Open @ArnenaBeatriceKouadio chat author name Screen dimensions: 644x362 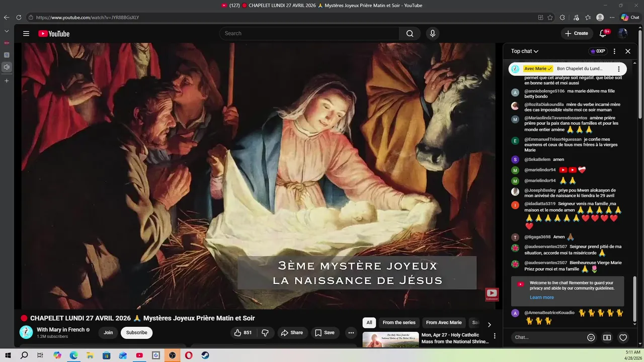click(549, 313)
